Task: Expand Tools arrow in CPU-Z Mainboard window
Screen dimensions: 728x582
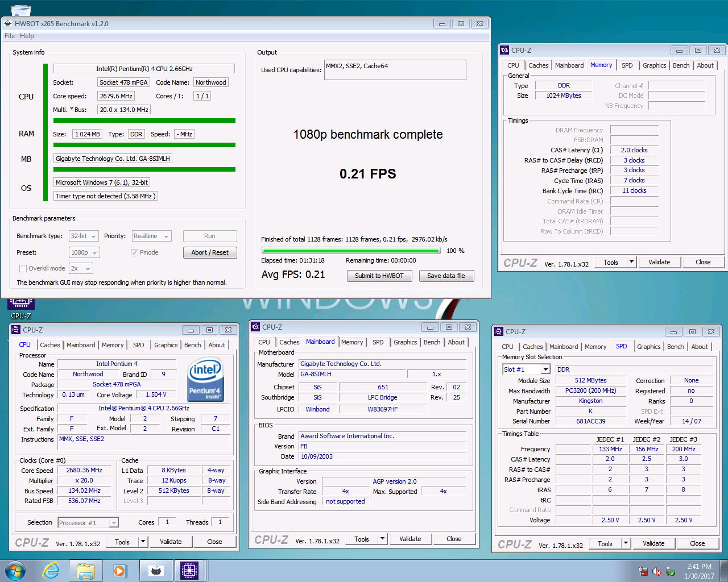Action: pos(382,539)
